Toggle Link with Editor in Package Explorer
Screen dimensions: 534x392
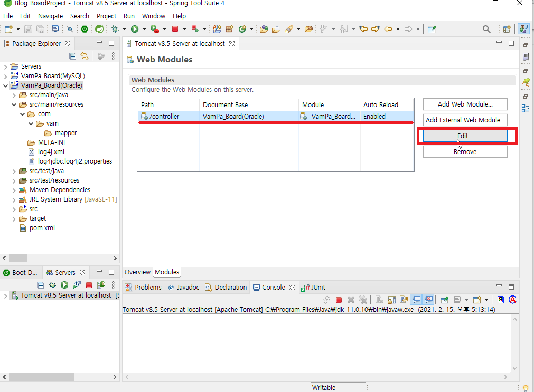tap(84, 56)
